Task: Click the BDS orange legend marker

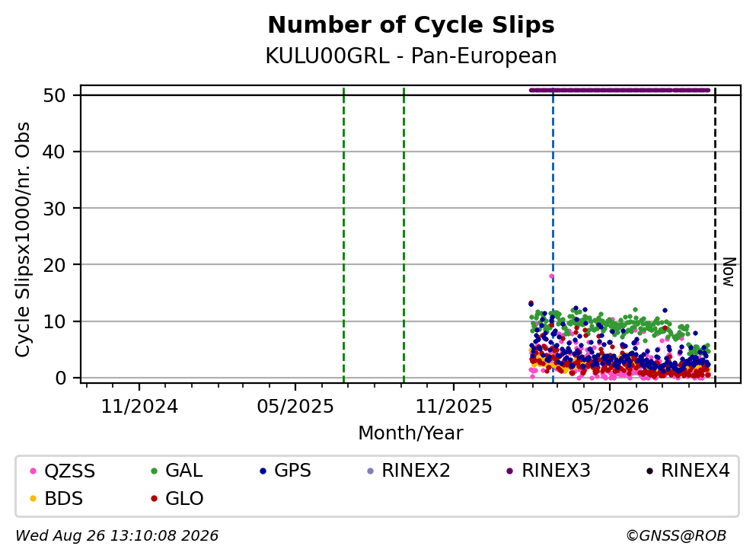Action: coord(33,499)
